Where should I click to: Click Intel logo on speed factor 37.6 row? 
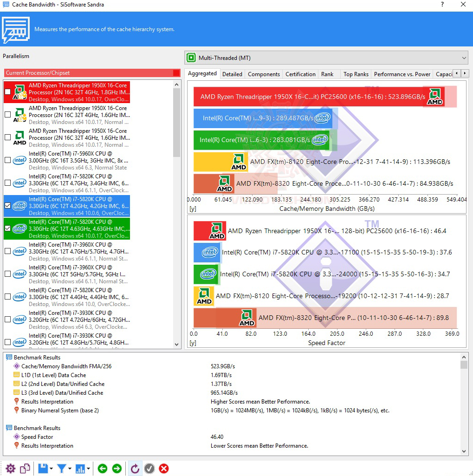[x=210, y=252]
